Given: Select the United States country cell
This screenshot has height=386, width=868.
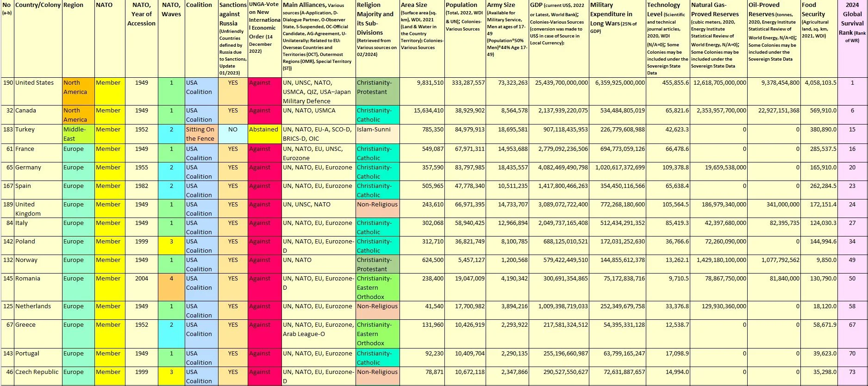Looking at the screenshot, I should pos(38,92).
